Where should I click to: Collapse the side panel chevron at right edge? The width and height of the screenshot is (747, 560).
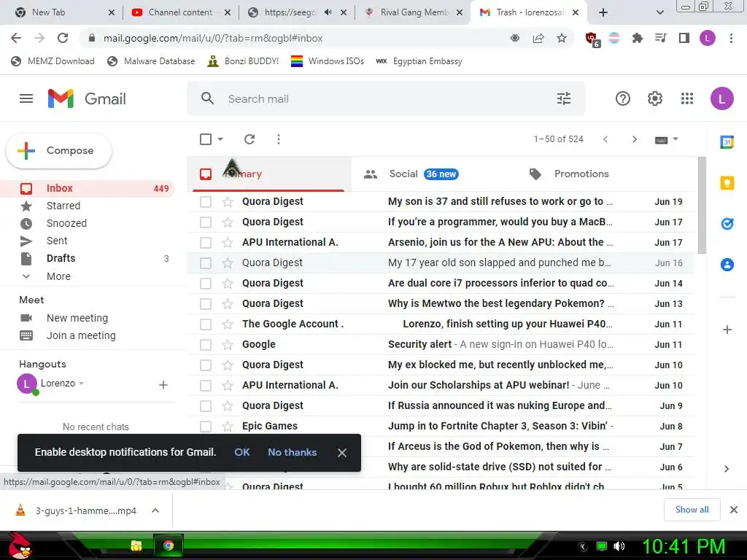(727, 469)
